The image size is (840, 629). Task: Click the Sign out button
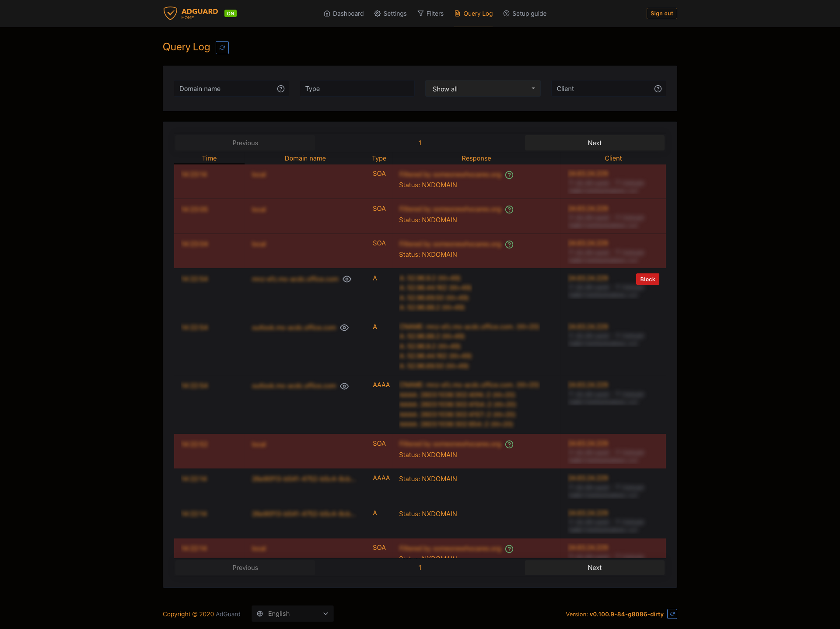(661, 14)
